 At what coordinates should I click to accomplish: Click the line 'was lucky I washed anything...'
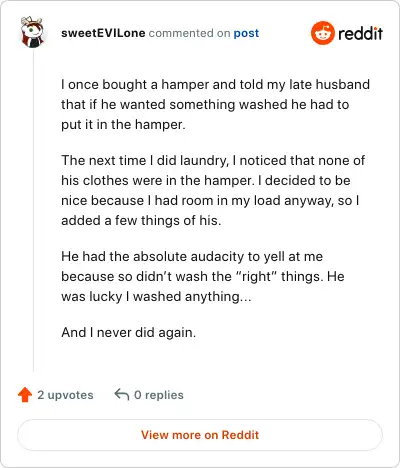(x=156, y=296)
